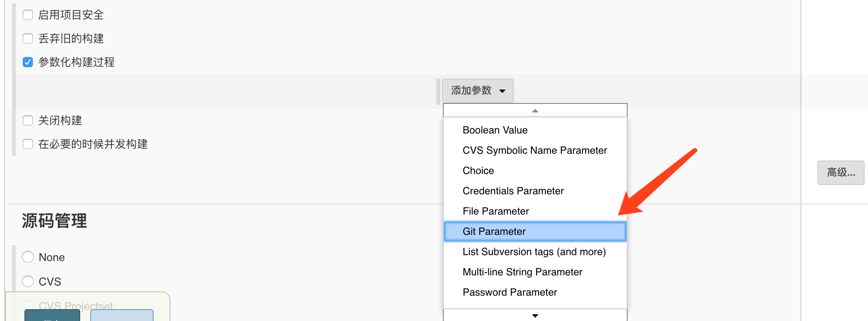This screenshot has height=321, width=868.
Task: Click the 高级... advanced button
Action: 841,173
